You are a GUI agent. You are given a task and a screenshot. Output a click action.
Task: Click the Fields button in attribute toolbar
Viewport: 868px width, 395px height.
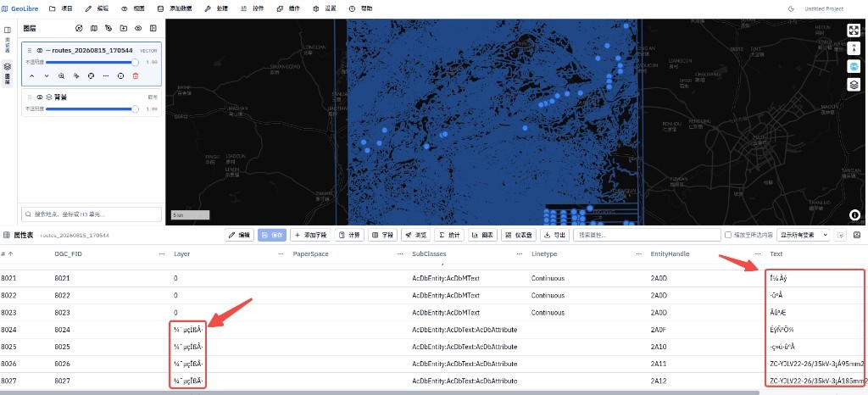382,235
